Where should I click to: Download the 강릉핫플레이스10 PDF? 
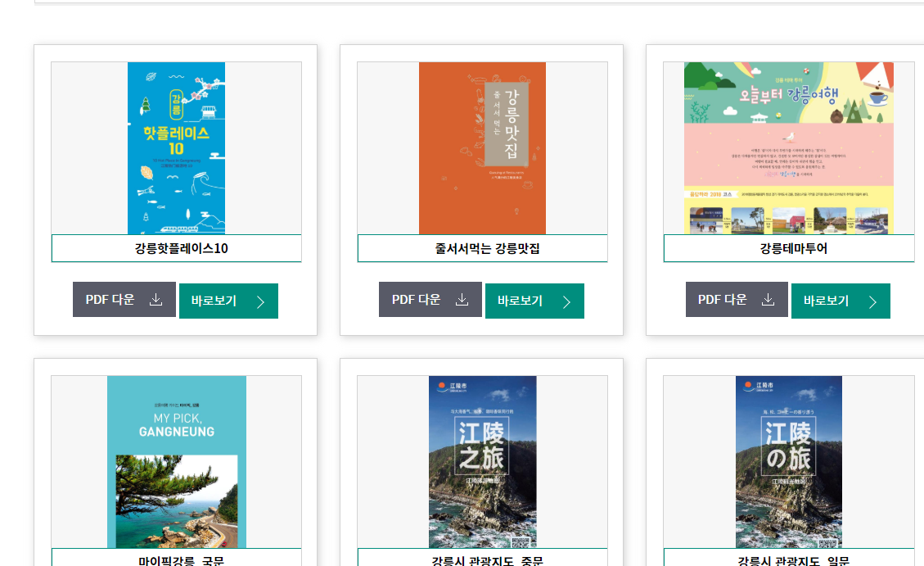coord(124,300)
